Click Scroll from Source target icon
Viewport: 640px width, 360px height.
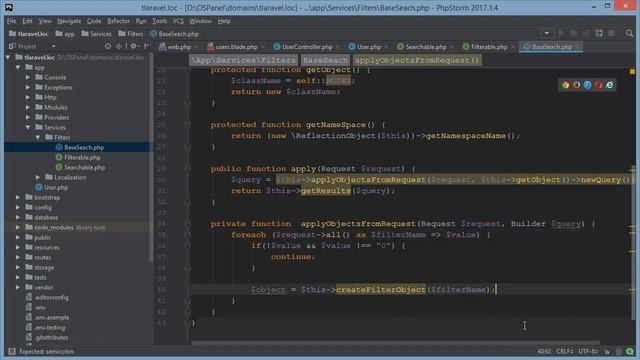click(x=108, y=46)
